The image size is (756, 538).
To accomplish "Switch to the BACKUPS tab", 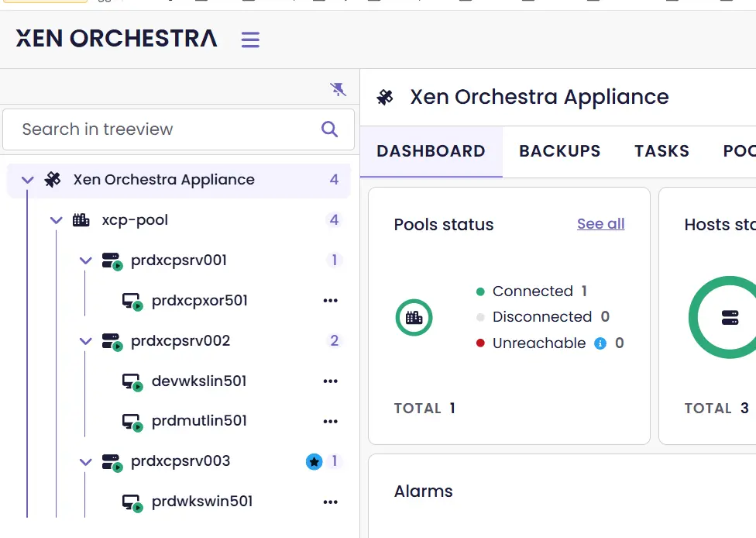I will pos(558,151).
